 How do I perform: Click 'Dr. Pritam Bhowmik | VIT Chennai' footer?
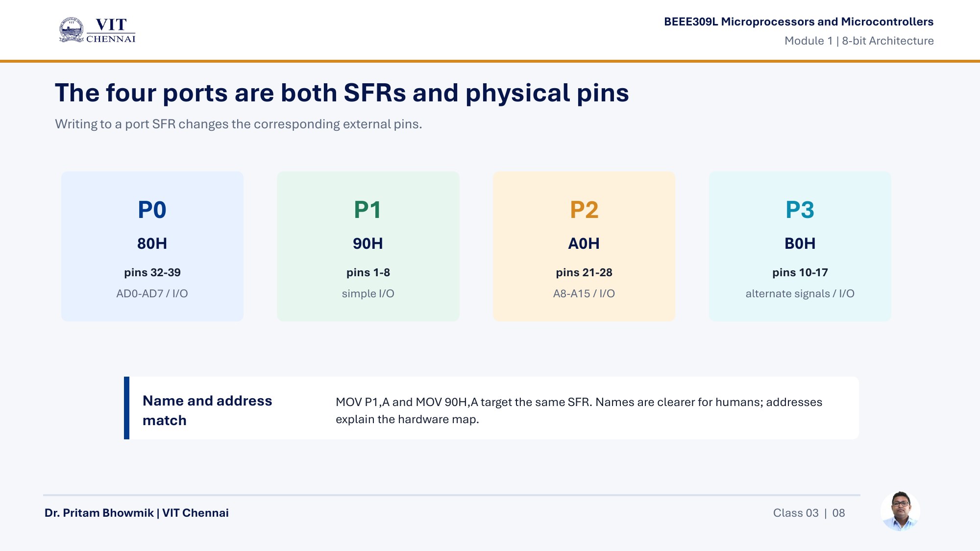click(136, 513)
